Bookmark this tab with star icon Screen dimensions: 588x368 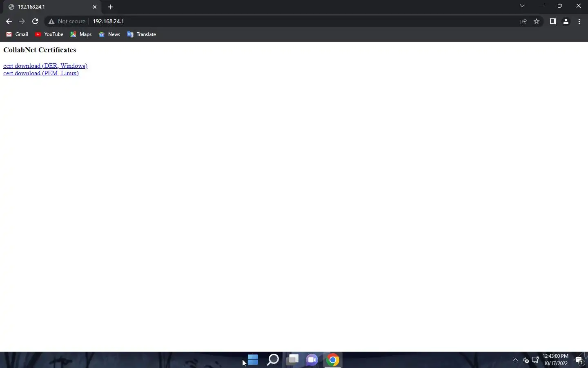537,21
